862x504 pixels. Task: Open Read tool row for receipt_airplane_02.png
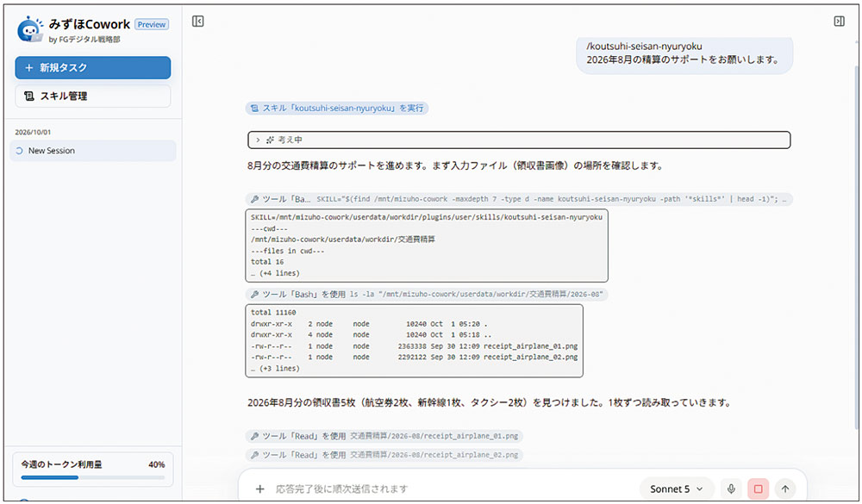click(384, 455)
